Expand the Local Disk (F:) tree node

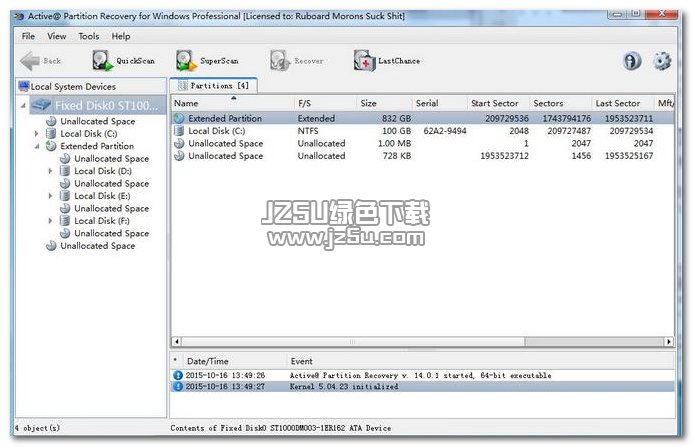coord(50,221)
